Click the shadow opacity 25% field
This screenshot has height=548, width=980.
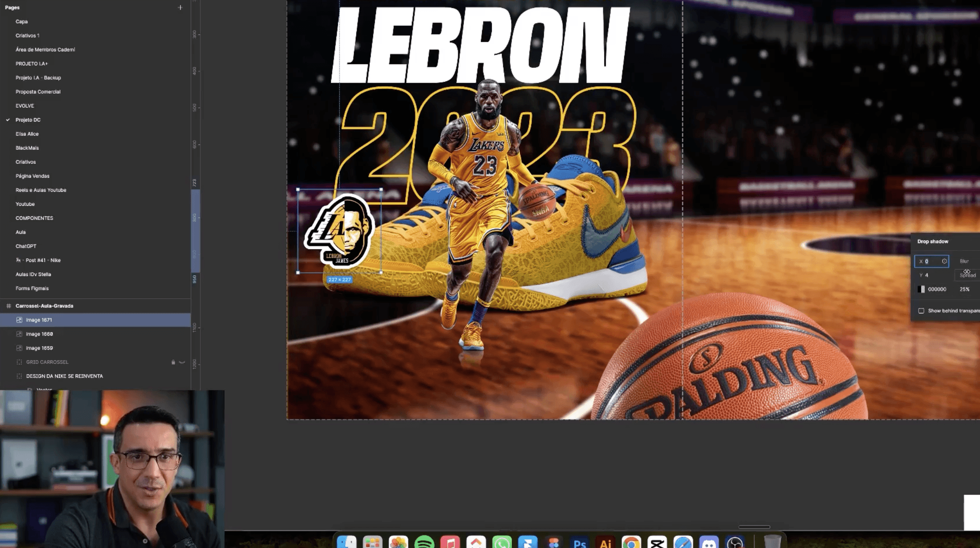point(965,289)
